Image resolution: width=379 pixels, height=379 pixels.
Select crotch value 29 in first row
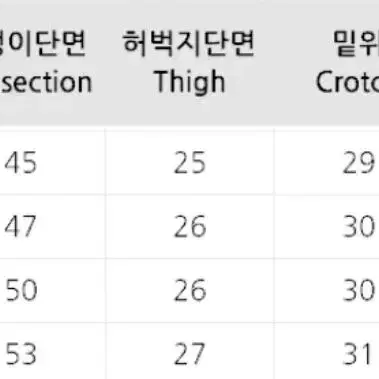click(359, 163)
